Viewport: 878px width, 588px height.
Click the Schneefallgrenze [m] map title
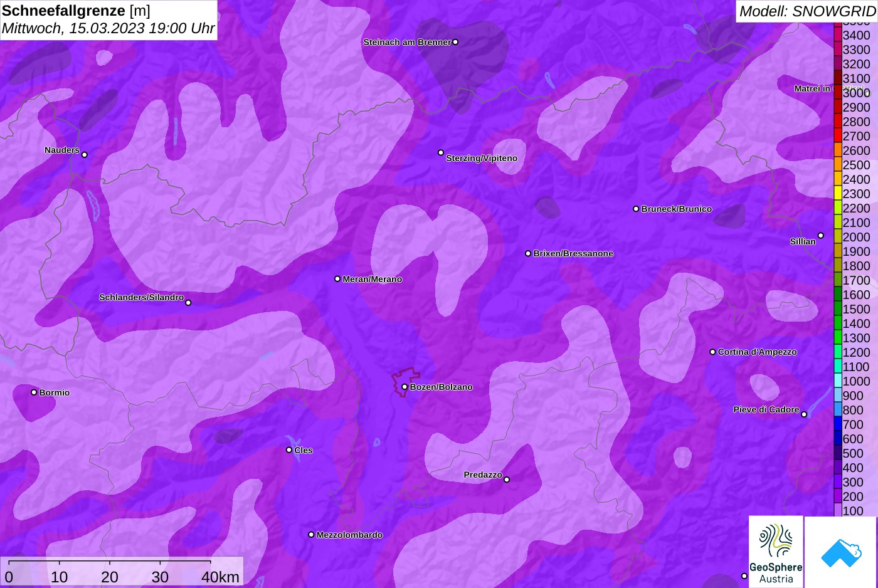76,11
